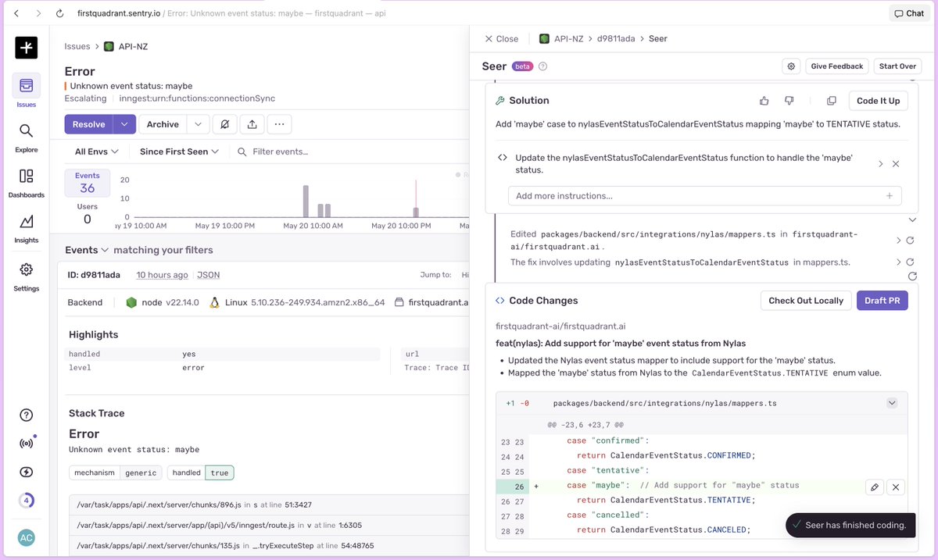938x560 pixels.
Task: Click the 'true' handled tag
Action: pyautogui.click(x=220, y=473)
